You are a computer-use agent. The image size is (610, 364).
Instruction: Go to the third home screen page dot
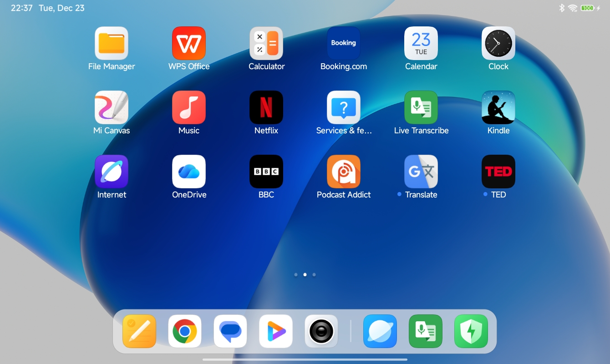(x=314, y=275)
